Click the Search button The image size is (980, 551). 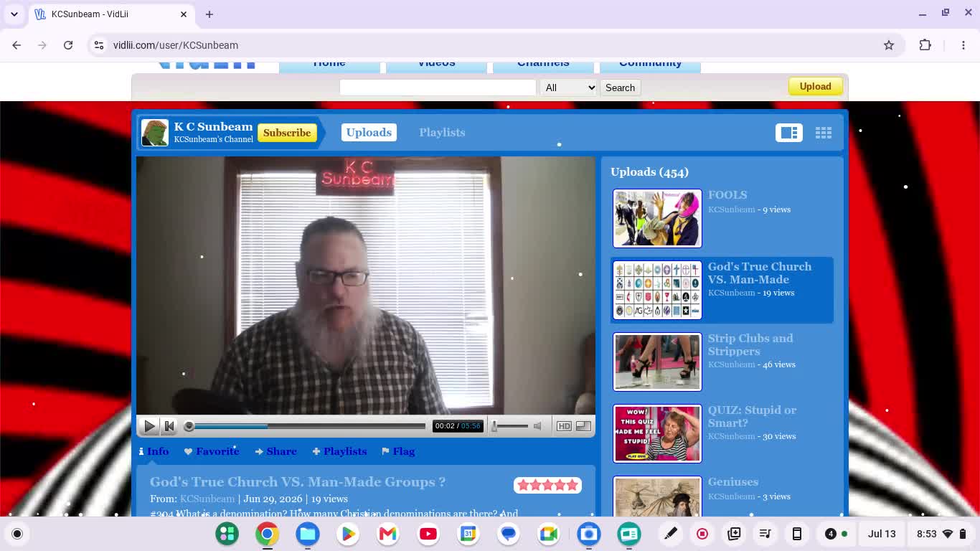620,88
